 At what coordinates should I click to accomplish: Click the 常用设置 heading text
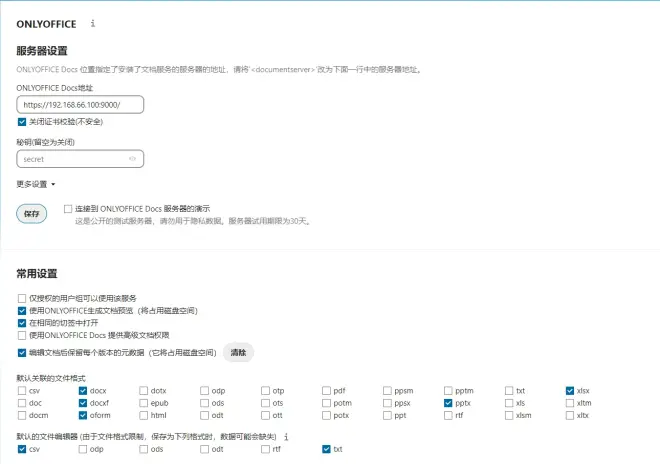pos(37,274)
